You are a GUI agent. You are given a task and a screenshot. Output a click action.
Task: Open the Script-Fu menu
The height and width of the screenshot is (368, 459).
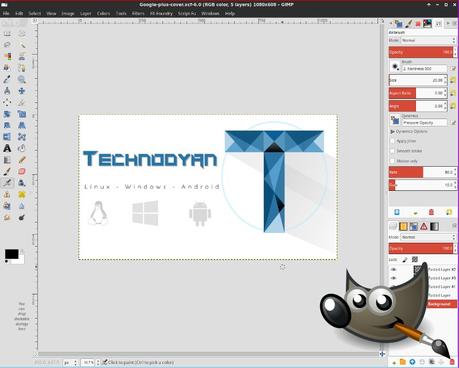click(187, 14)
